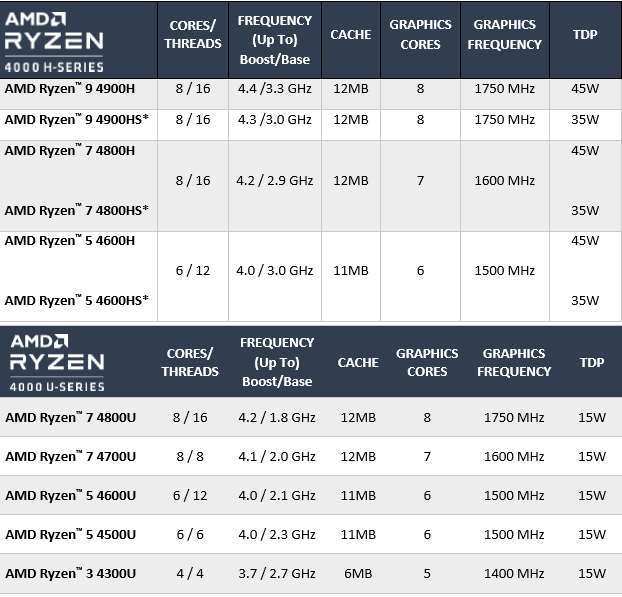Click the 6MB cache cell
Image resolution: width=622 pixels, height=597 pixels.
358,573
